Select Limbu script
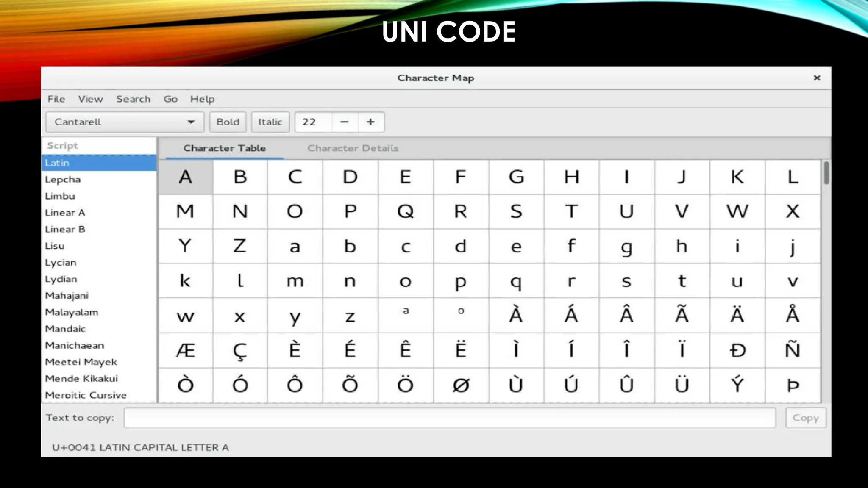 click(x=99, y=196)
